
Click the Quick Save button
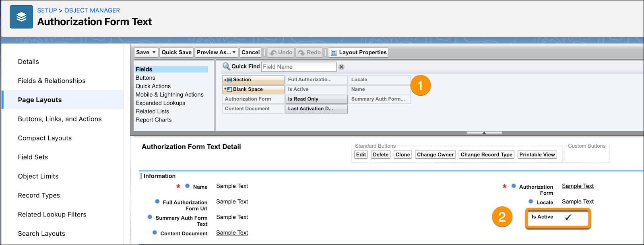point(176,52)
